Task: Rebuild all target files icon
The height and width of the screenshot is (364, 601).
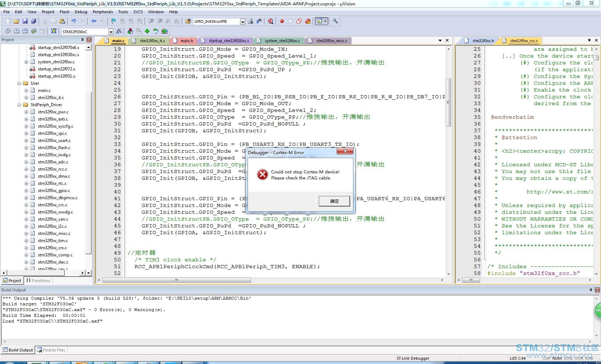Action: pyautogui.click(x=25, y=31)
